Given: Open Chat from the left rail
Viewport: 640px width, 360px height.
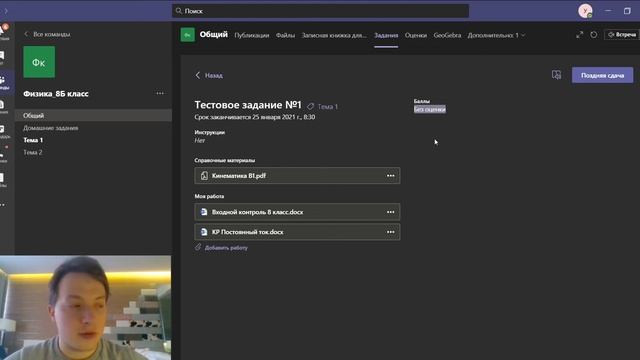Looking at the screenshot, I should click(x=2, y=57).
